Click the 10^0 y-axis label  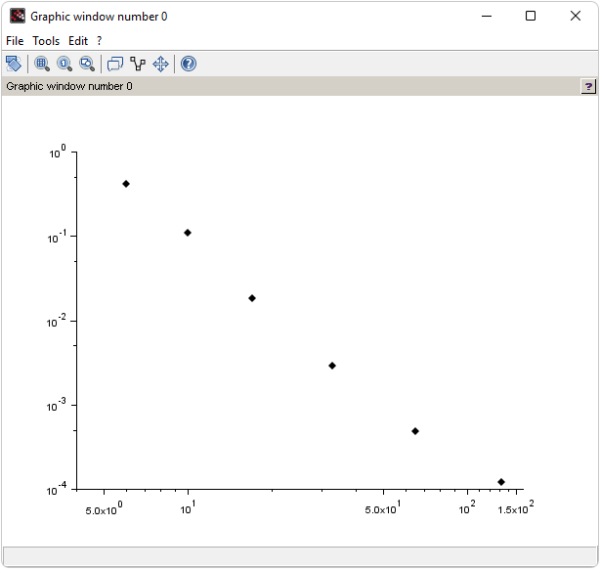coord(57,151)
